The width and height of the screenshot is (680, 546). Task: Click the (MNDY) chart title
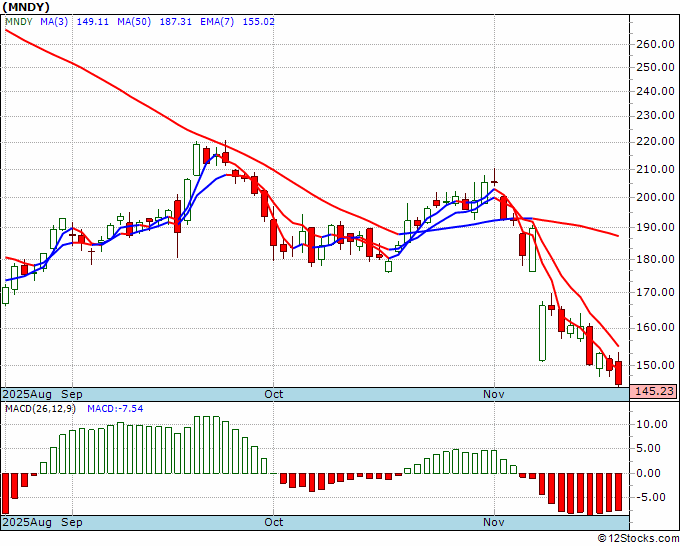click(x=26, y=7)
